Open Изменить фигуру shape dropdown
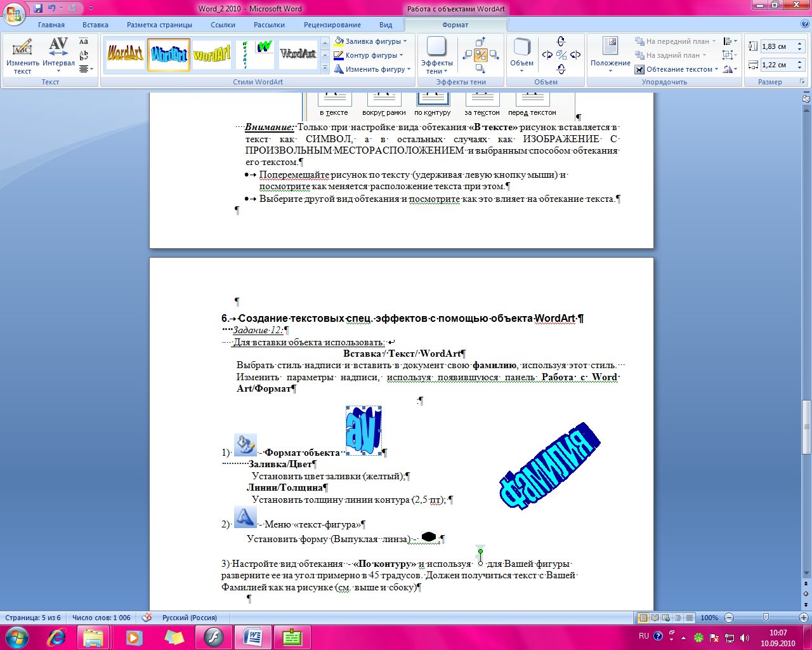The image size is (812, 650). (373, 69)
